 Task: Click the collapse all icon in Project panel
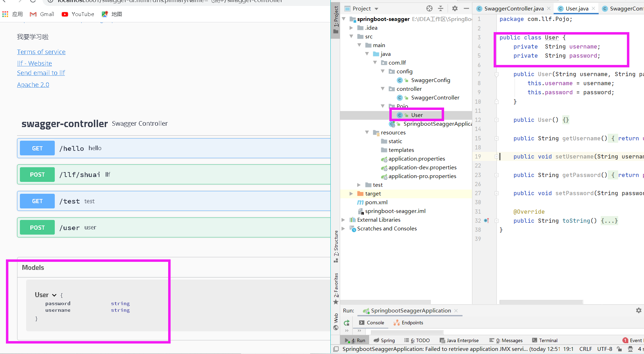(441, 8)
